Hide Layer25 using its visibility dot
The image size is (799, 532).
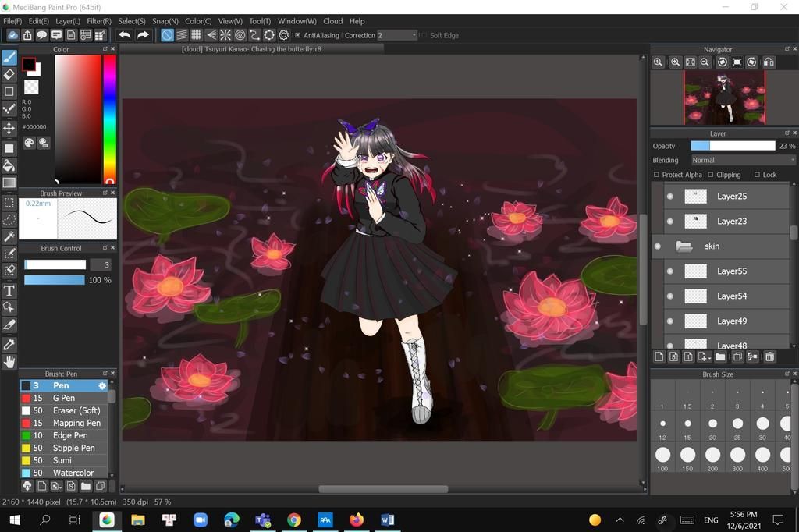click(670, 197)
